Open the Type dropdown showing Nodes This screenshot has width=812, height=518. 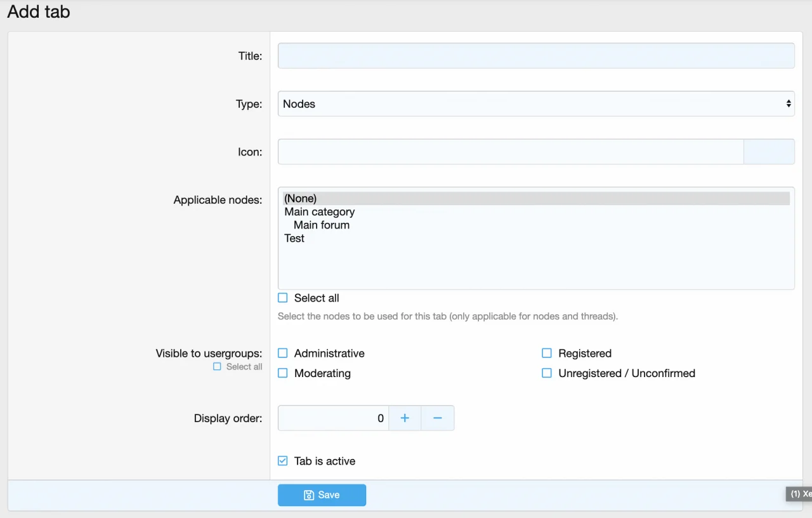click(x=535, y=104)
